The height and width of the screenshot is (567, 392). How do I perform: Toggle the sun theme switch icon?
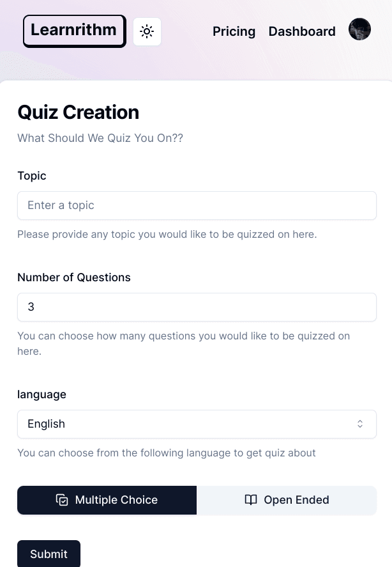pos(147,31)
